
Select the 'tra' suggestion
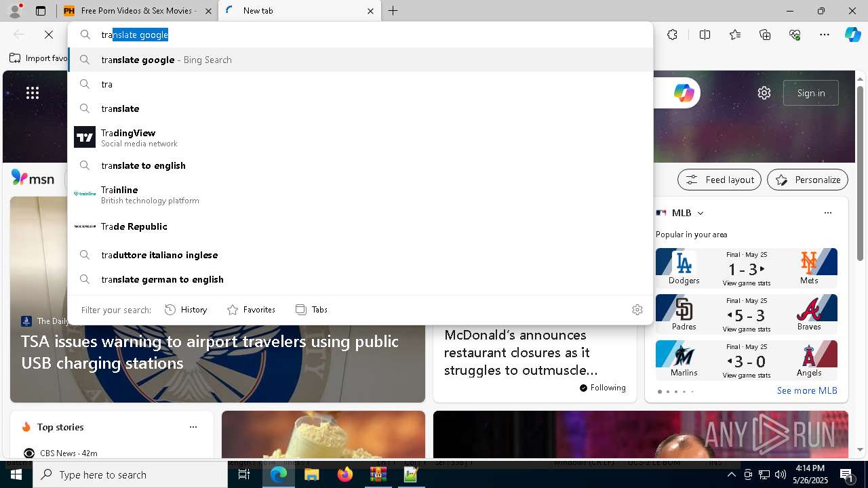point(360,84)
